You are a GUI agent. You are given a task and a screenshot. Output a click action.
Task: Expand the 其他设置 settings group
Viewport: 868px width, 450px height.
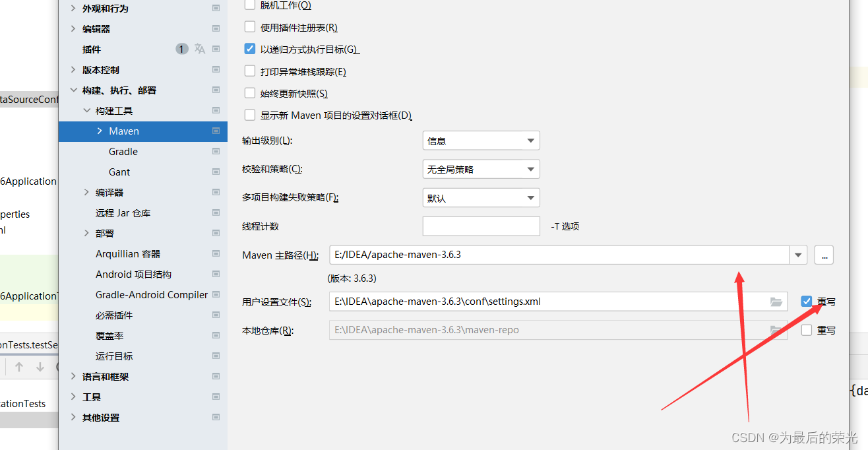point(73,418)
